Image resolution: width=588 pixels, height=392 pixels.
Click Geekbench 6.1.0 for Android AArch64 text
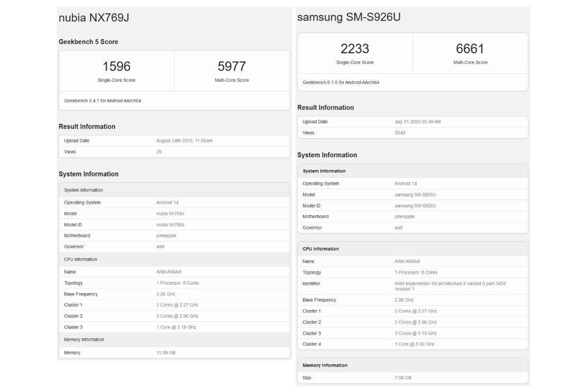(341, 82)
